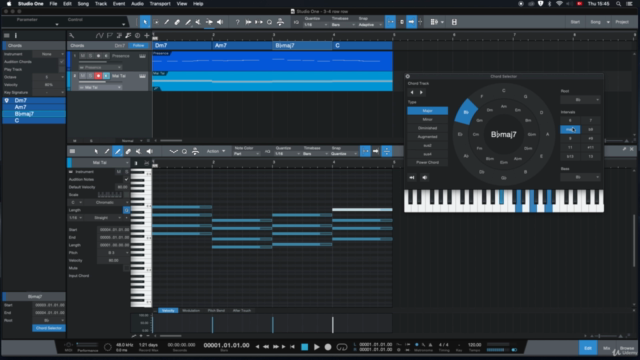The height and width of the screenshot is (360, 640).
Task: Toggle the Follow button on the Chords track
Action: pyautogui.click(x=138, y=45)
